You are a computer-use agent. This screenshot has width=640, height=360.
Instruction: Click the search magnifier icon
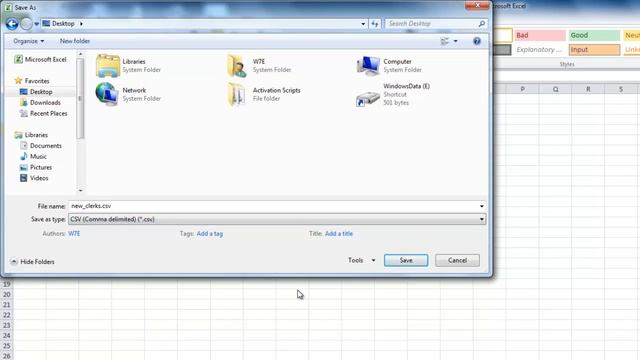482,24
